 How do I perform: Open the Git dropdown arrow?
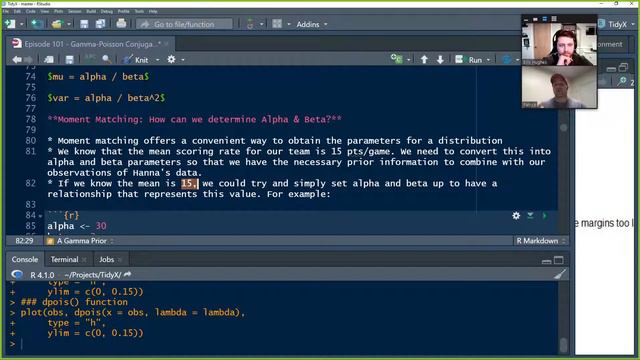pos(261,24)
